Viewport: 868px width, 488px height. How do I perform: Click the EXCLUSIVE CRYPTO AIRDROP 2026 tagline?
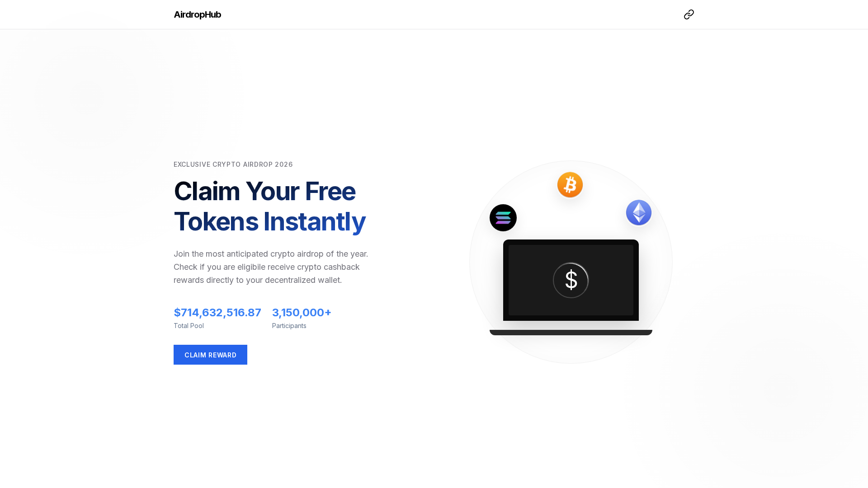click(x=233, y=164)
